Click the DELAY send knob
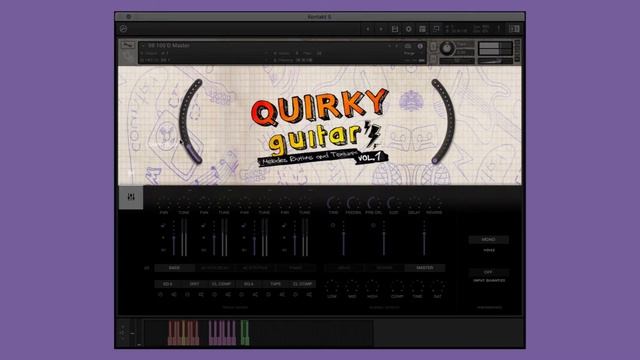The width and height of the screenshot is (640, 360). click(x=414, y=203)
